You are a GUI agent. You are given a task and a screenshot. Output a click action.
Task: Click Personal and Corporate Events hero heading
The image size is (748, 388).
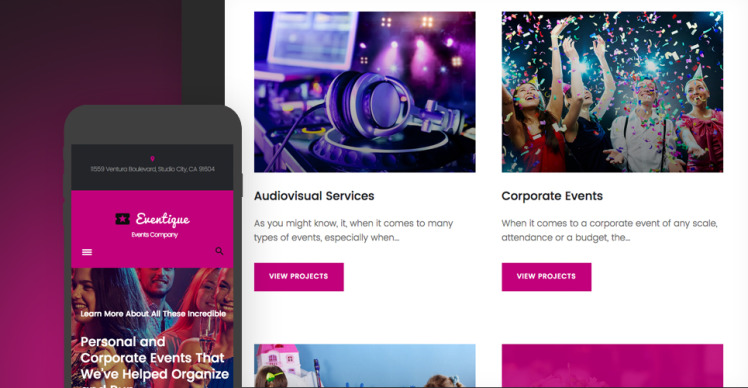[155, 358]
